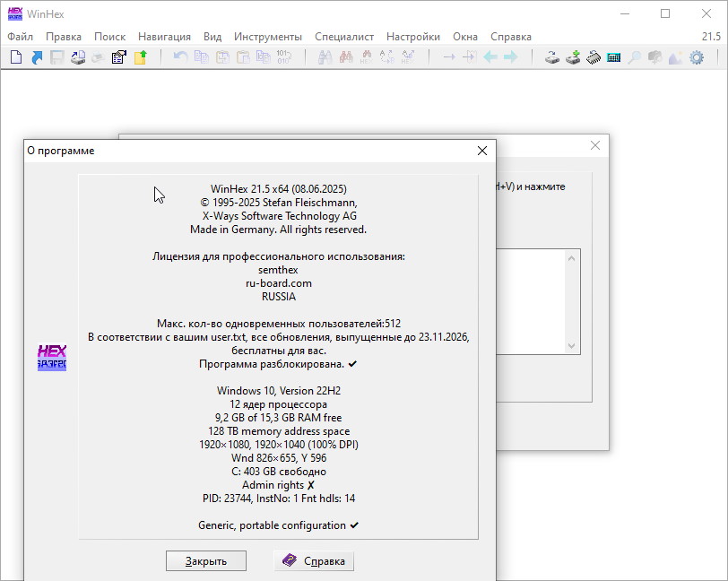Click the up arrow of the background scrollbar

571,258
